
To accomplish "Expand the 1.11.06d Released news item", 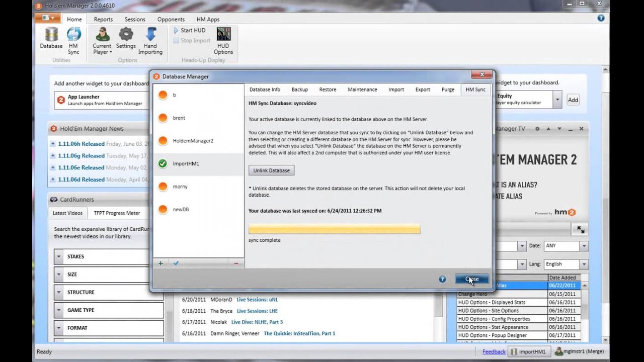I will [x=53, y=179].
